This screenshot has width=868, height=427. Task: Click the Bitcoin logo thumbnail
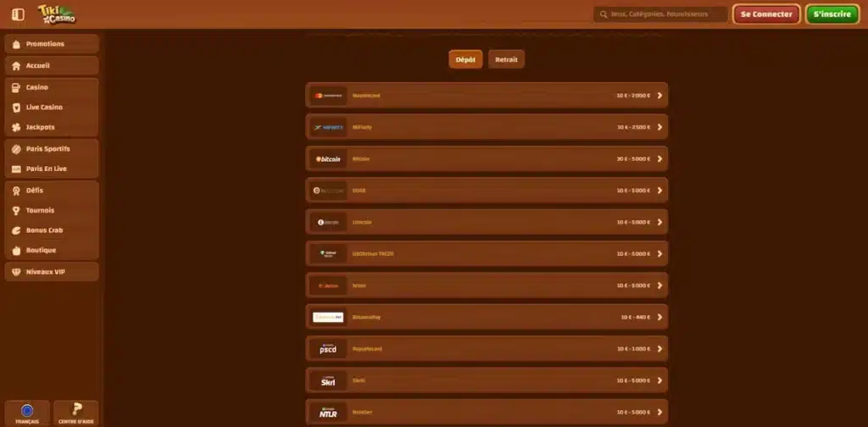click(x=328, y=158)
